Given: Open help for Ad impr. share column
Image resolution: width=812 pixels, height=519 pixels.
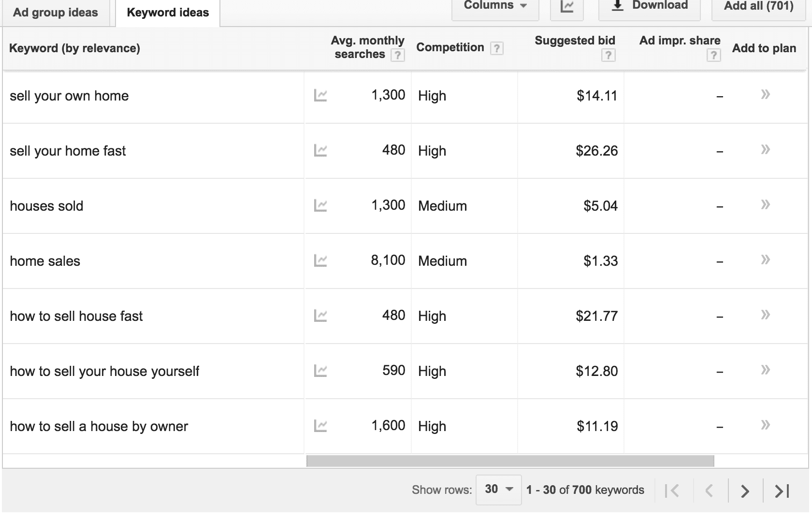Looking at the screenshot, I should coord(713,55).
